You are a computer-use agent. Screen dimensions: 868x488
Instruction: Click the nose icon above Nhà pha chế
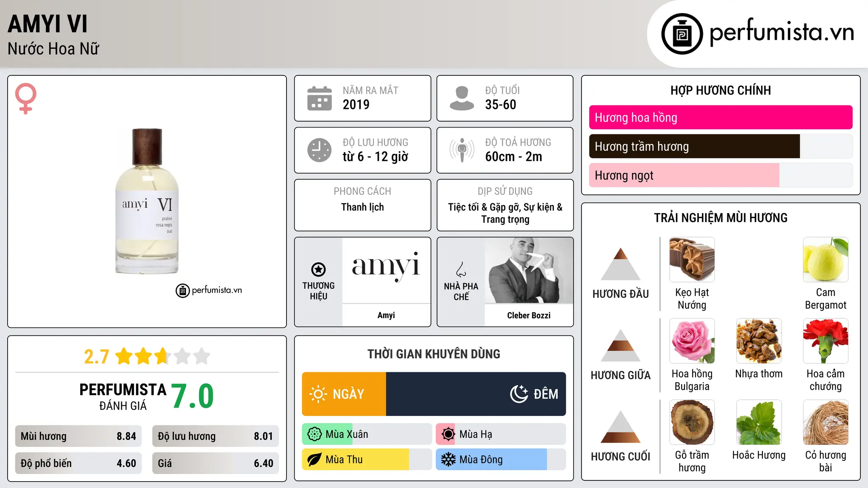[461, 269]
